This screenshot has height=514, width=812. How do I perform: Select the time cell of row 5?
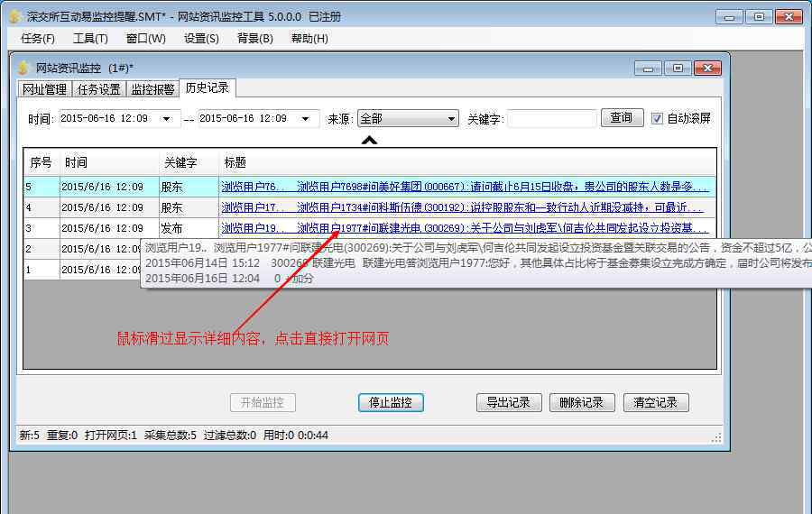tap(109, 187)
